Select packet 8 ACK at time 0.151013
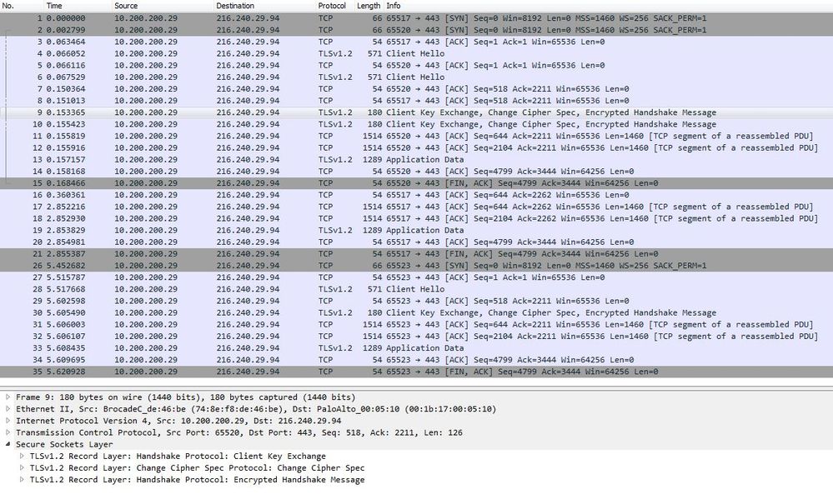The image size is (833, 504). click(417, 100)
